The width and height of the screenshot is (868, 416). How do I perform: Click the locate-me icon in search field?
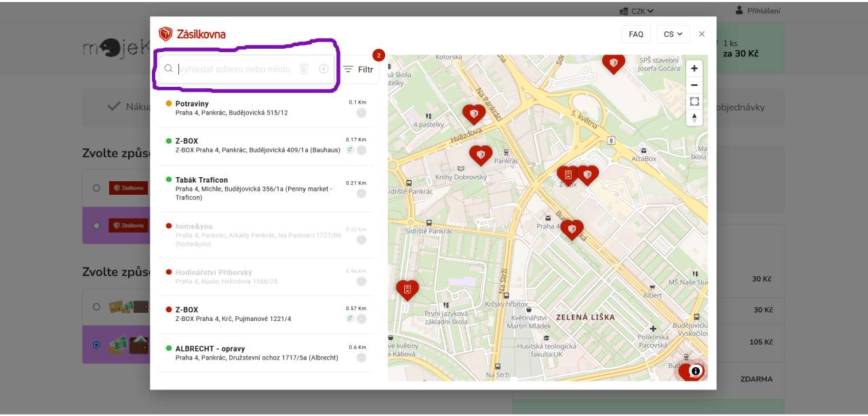click(323, 69)
